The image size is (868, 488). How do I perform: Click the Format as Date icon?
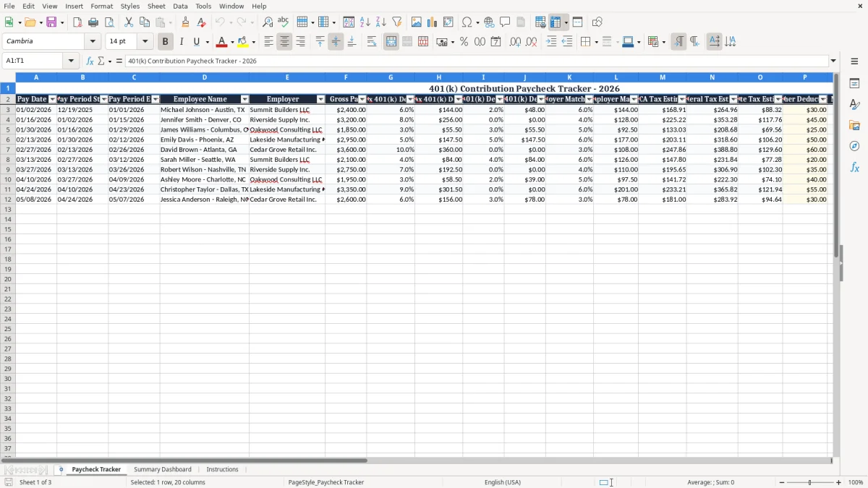pyautogui.click(x=496, y=42)
